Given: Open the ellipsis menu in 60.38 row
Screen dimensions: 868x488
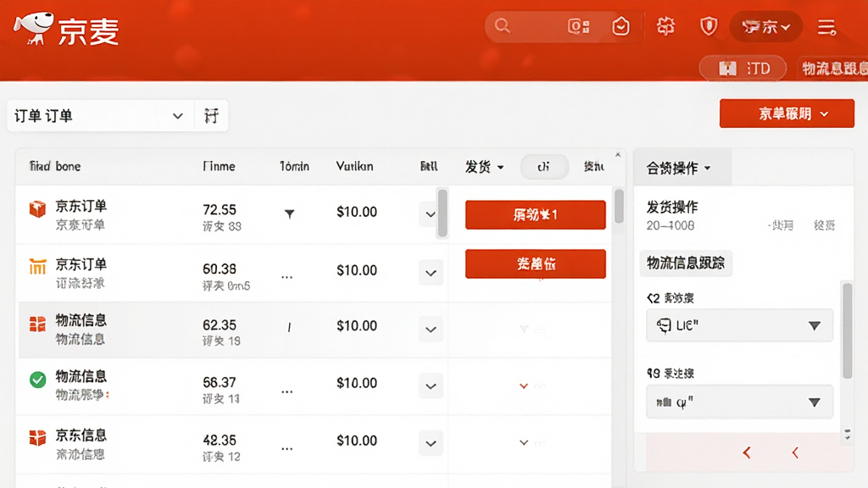Looking at the screenshot, I should [287, 277].
